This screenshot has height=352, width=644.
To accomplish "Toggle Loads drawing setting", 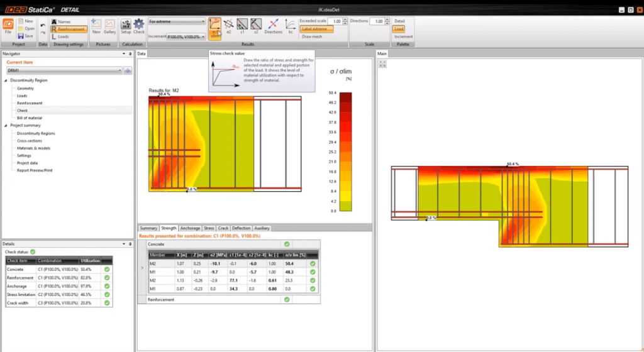I will click(60, 36).
